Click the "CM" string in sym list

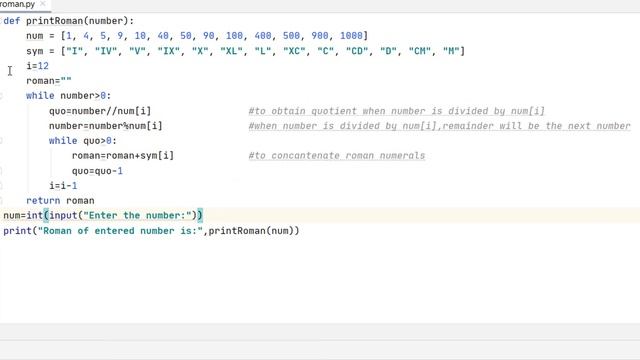pyautogui.click(x=420, y=51)
